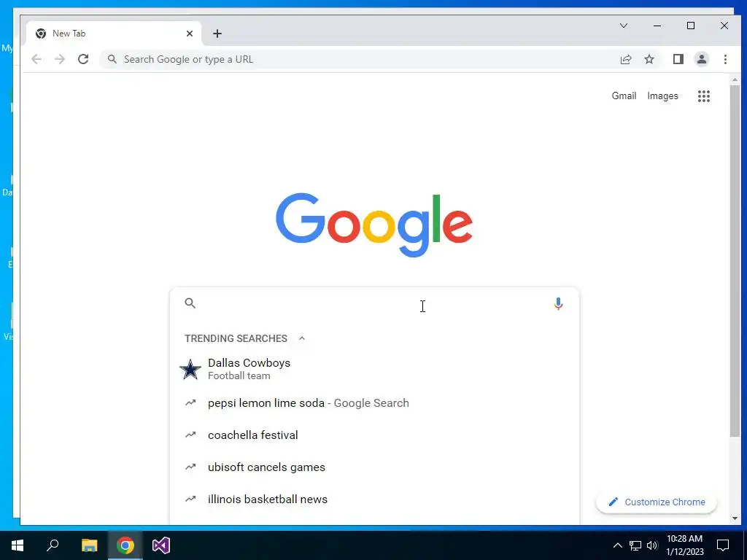Click the Chrome taskbar icon
Viewport: 747px width, 560px height.
125,545
